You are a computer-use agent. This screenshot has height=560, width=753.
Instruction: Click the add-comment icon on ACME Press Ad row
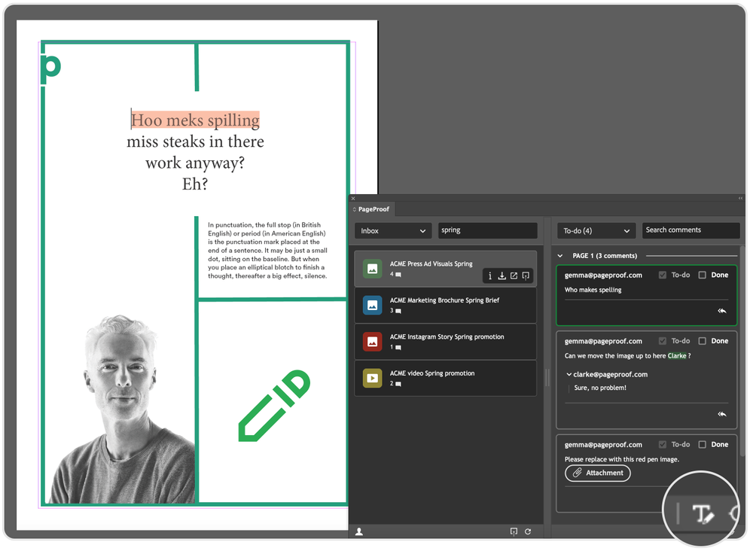526,276
